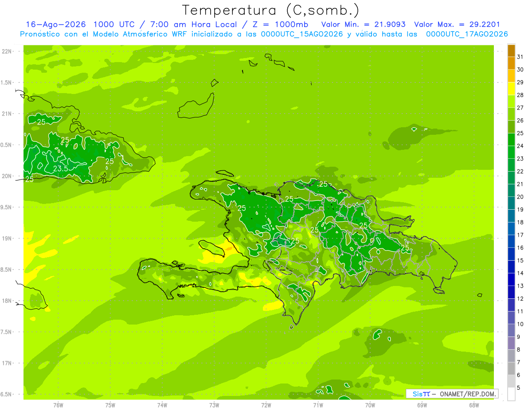Click the green swatch between 24 and 25
The height and width of the screenshot is (411, 532).
tap(511, 140)
